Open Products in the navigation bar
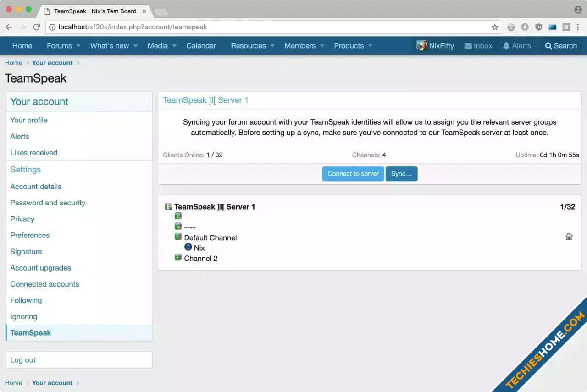Viewport: 587px width, 392px height. 349,46
